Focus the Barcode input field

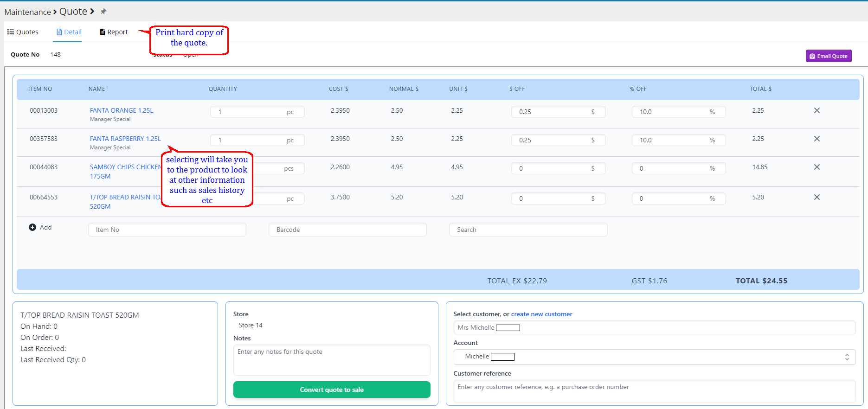click(x=347, y=230)
